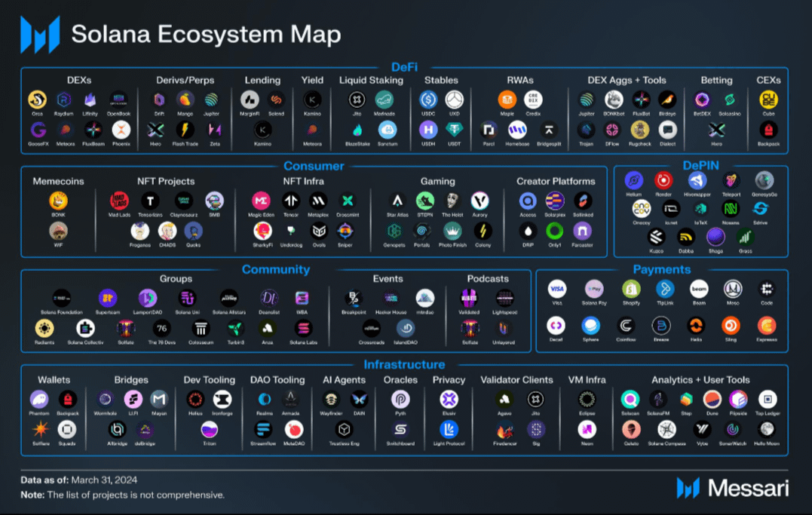Open the Drift icon under Derivs/Perps
Viewport: 812px width, 515px height.
[x=159, y=100]
